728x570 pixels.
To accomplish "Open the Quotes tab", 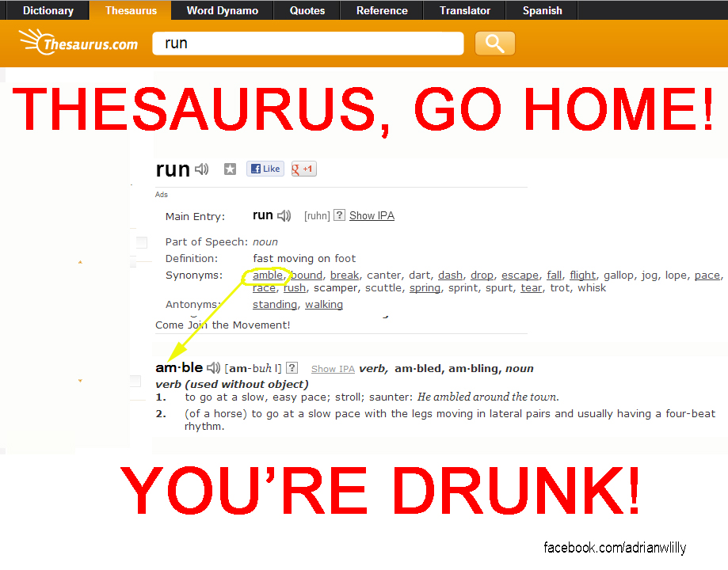I will pos(307,10).
